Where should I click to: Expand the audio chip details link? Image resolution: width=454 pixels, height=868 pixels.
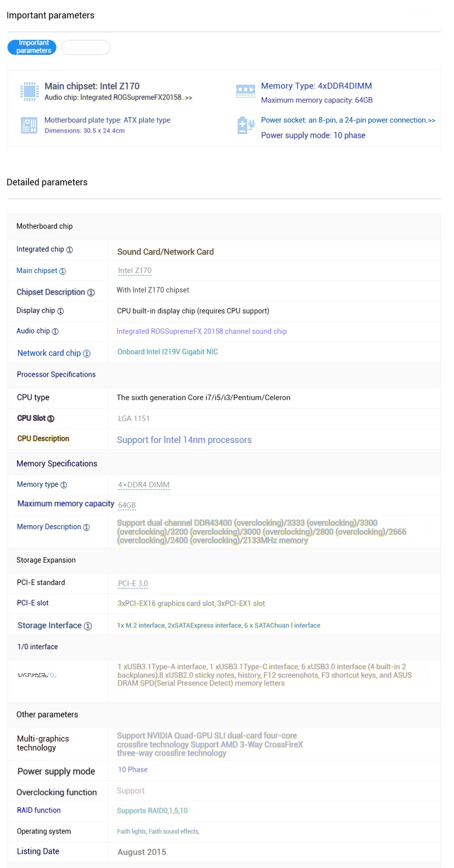click(119, 97)
